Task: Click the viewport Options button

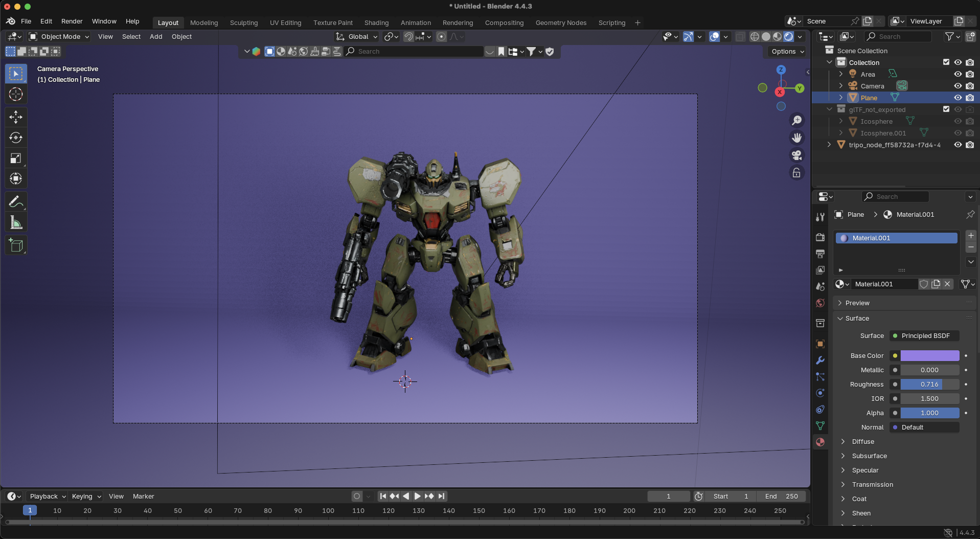Action: tap(787, 52)
